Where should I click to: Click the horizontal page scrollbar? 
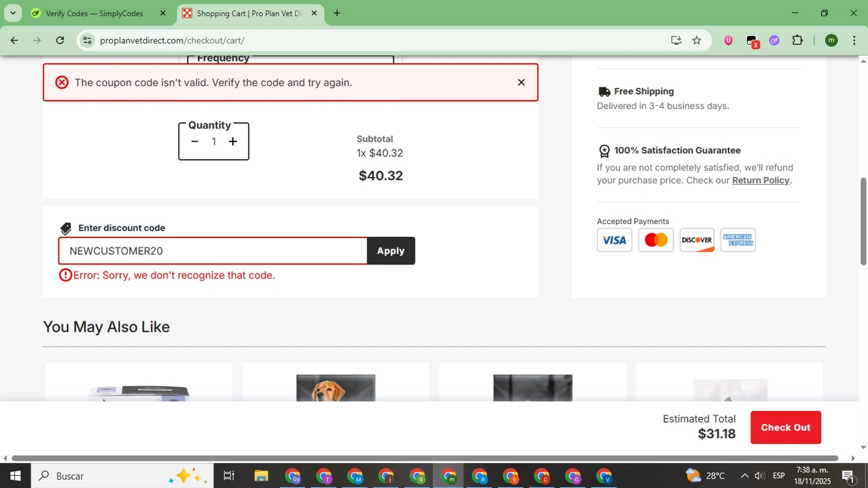click(x=425, y=458)
